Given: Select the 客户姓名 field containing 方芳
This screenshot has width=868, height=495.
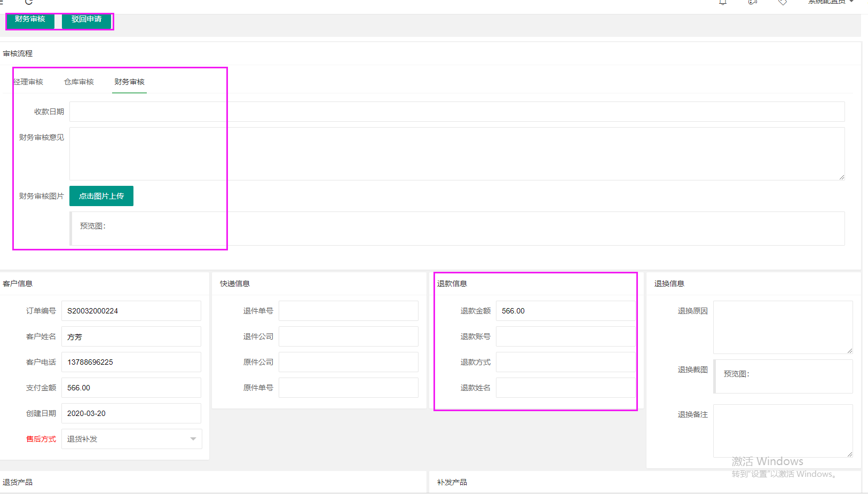Looking at the screenshot, I should (131, 336).
